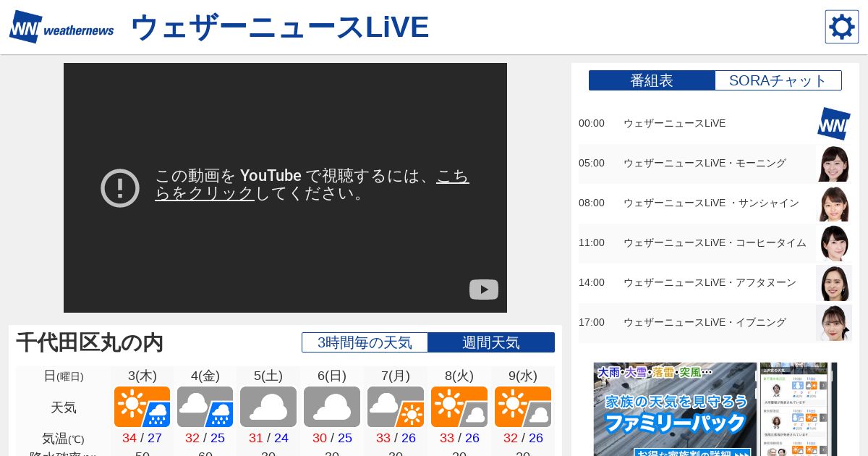Click the 34 / 27 temperature cell
Screen dimensions: 868x456
142,438
